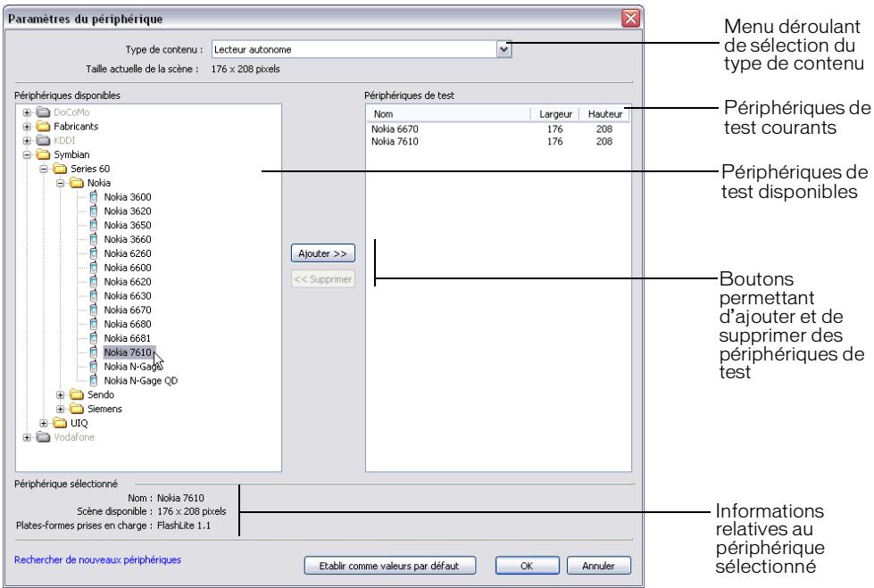Click the KDDI folder icon

tap(44, 140)
